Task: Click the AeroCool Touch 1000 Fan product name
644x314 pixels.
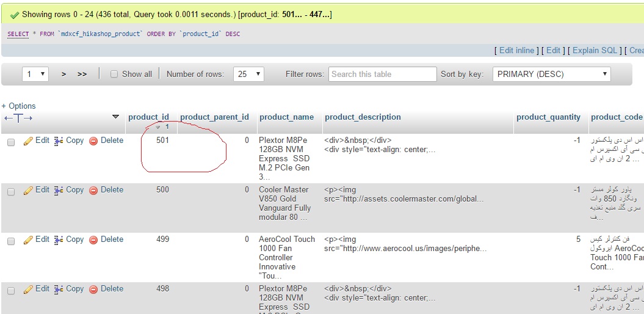Action: click(x=287, y=257)
